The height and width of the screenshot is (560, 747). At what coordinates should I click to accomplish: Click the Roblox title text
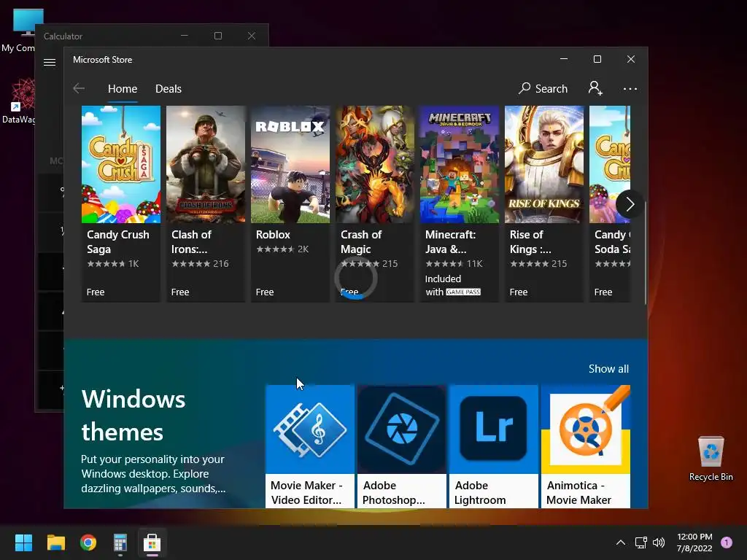[x=273, y=235]
